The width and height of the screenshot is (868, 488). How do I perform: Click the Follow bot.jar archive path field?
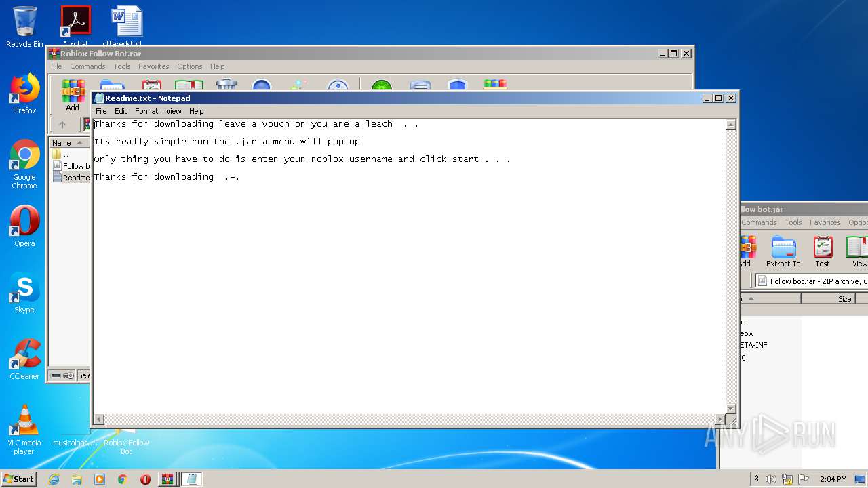(810, 281)
